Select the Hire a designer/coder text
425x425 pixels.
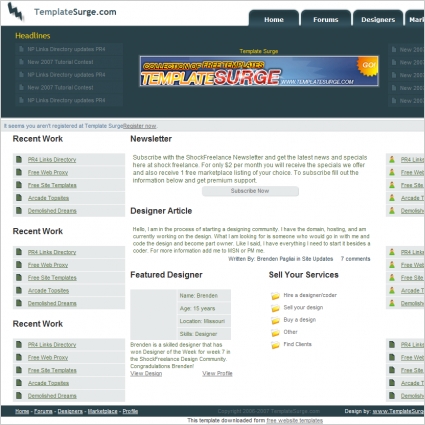point(310,295)
